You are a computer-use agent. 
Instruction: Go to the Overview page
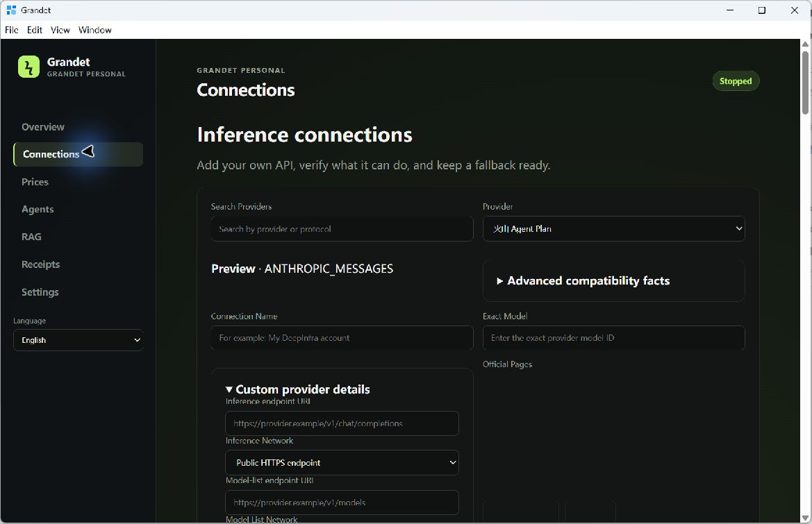coord(43,127)
